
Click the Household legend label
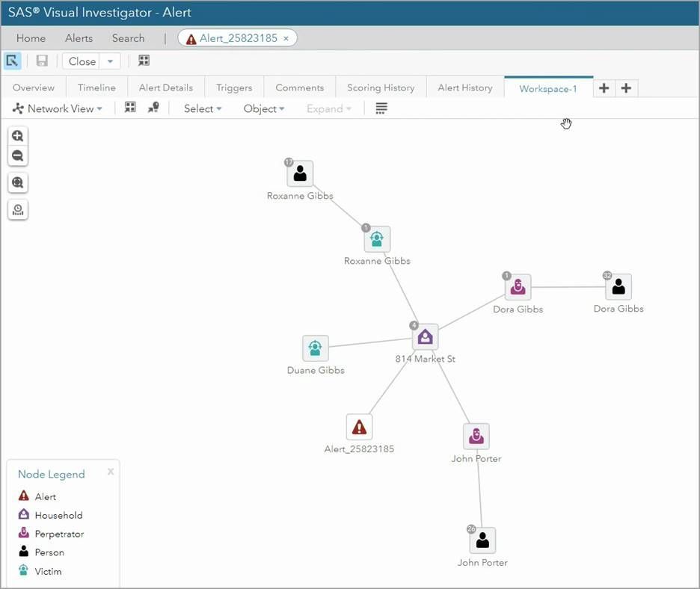point(58,515)
